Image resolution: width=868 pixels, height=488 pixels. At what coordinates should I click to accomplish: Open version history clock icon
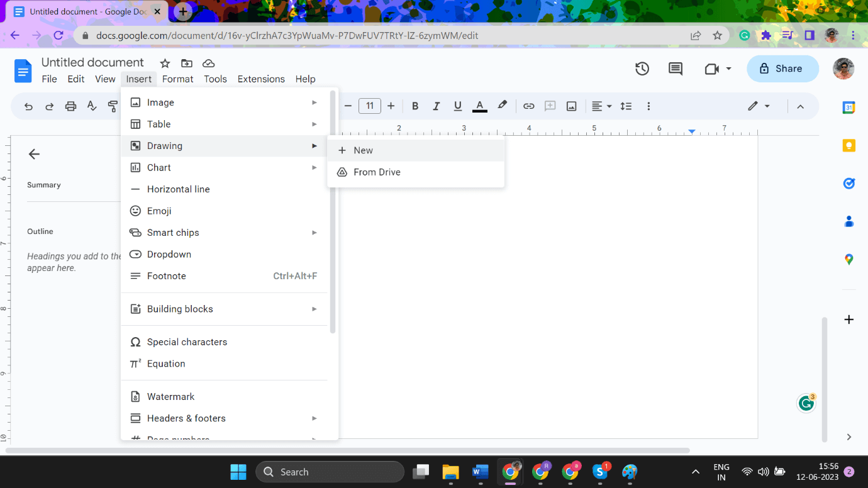(642, 69)
